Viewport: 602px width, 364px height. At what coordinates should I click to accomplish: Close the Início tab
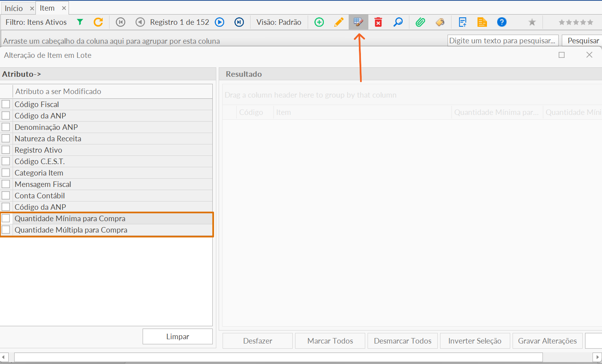tap(32, 8)
